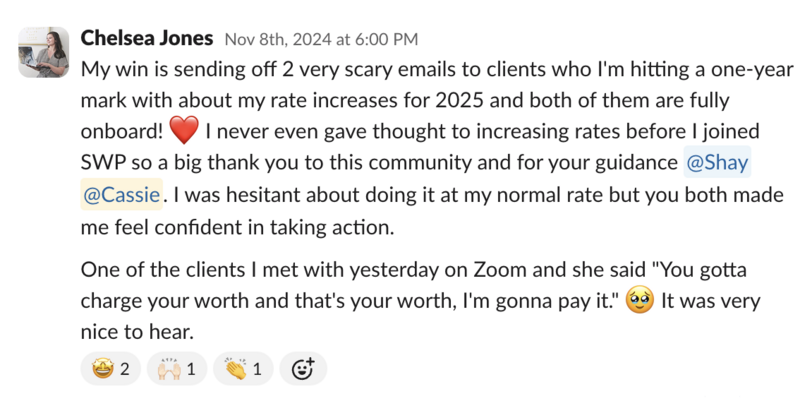Click the word "SWP" in the message

pos(103,163)
